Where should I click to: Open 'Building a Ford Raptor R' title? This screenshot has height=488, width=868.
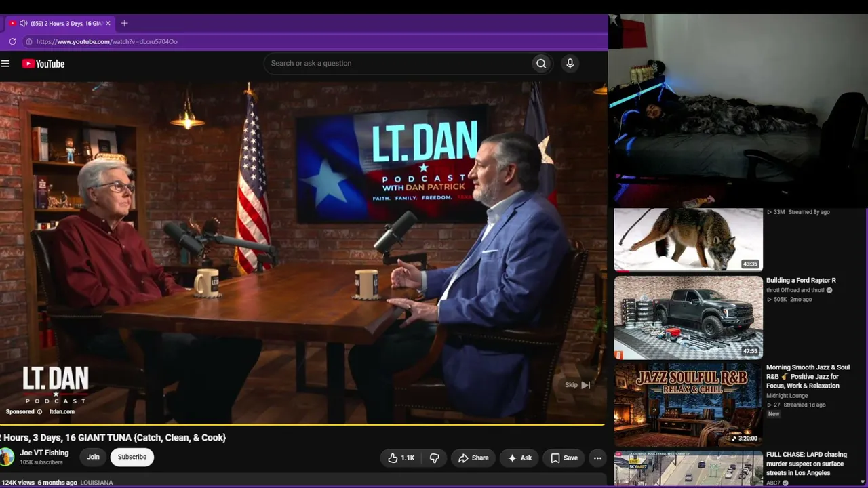[801, 281]
